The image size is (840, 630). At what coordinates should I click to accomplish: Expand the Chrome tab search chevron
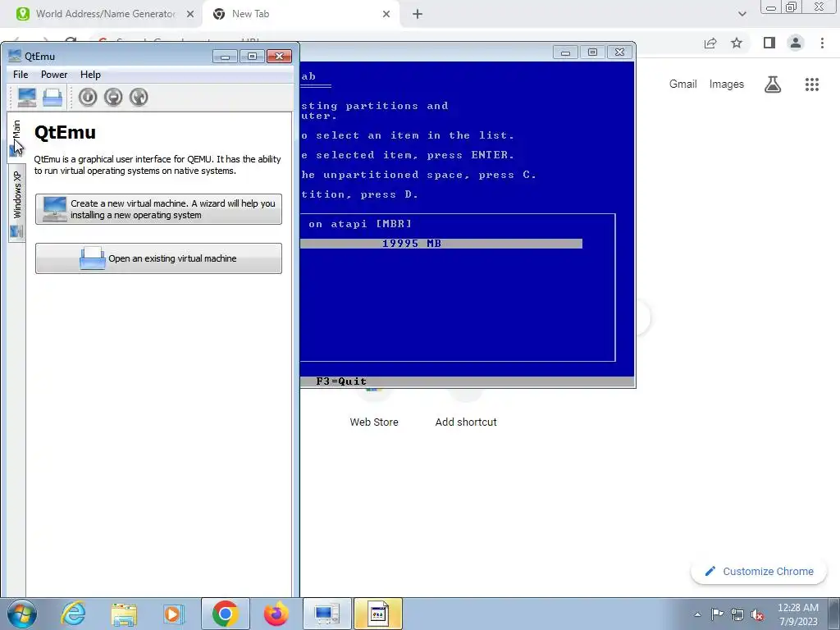click(x=742, y=14)
